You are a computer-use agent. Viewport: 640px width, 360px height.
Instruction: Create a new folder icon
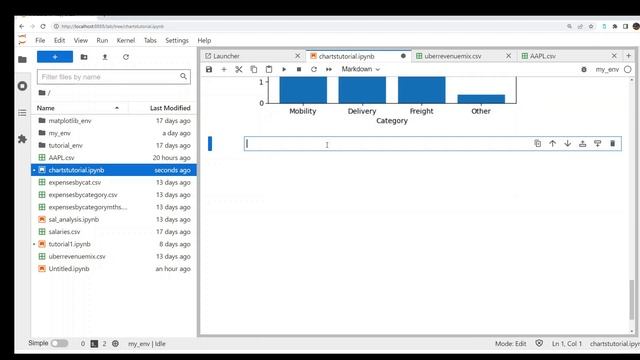tap(84, 57)
